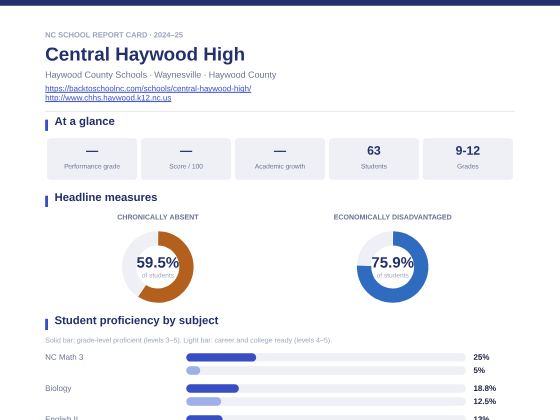Click the 5% value
560x420 pixels.
479,370
